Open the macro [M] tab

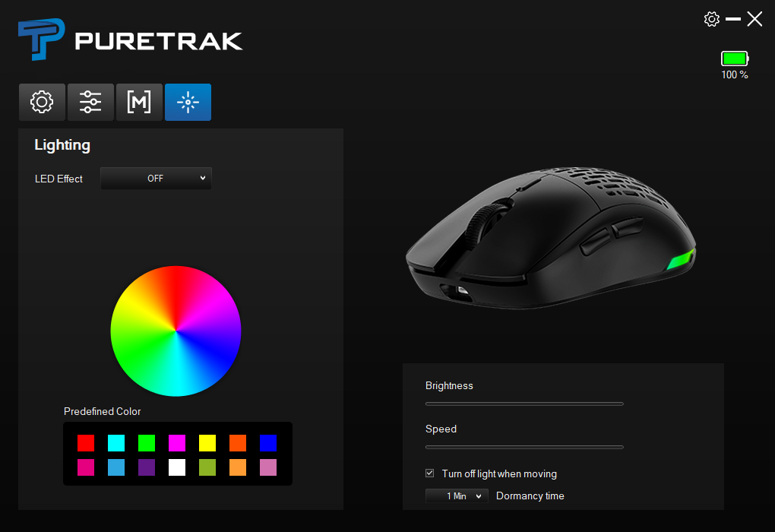pyautogui.click(x=139, y=103)
